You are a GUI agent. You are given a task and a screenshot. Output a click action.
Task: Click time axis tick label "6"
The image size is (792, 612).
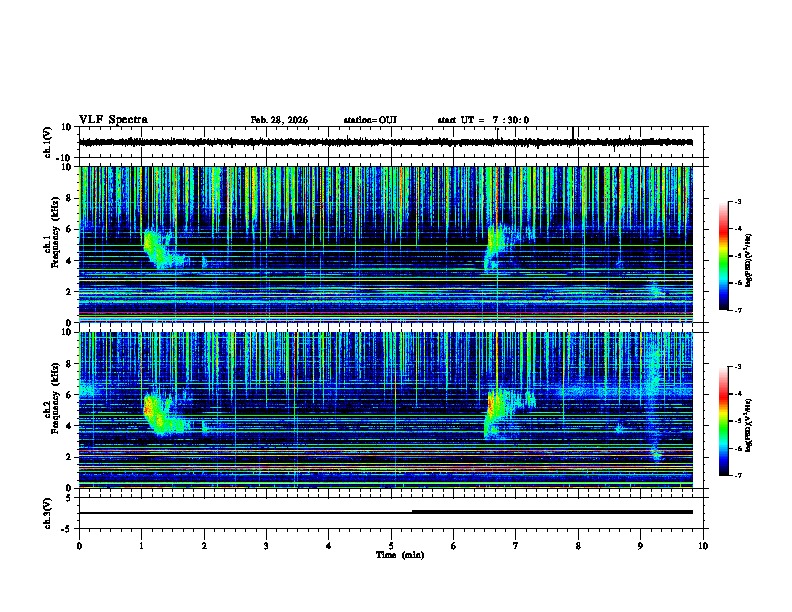pos(454,546)
